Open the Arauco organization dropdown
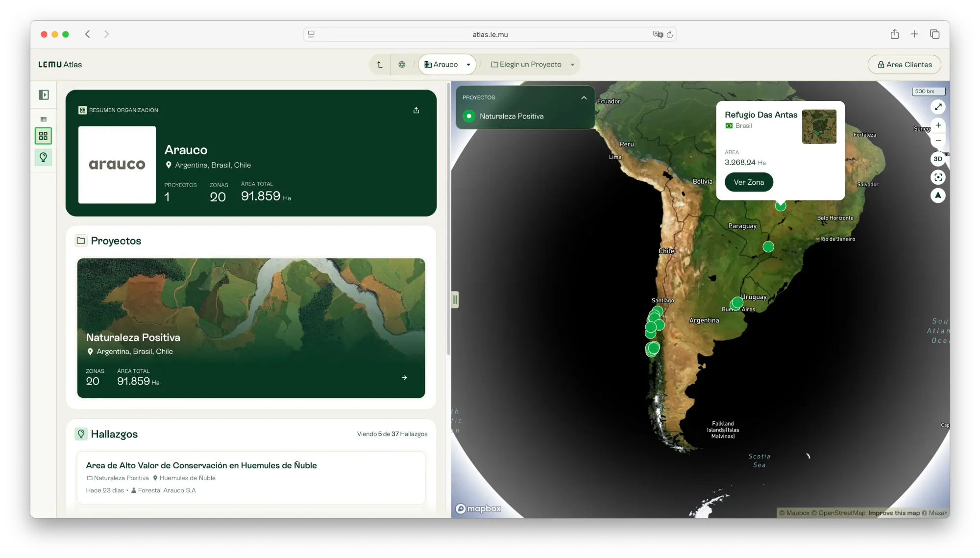Viewport: 980px width, 558px height. [x=447, y=64]
